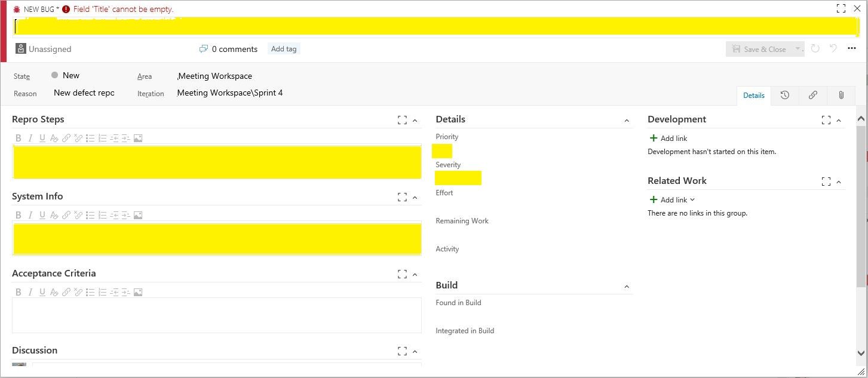Click the Iteration field Sprint 4
Screen dimensions: 868x378
click(230, 93)
